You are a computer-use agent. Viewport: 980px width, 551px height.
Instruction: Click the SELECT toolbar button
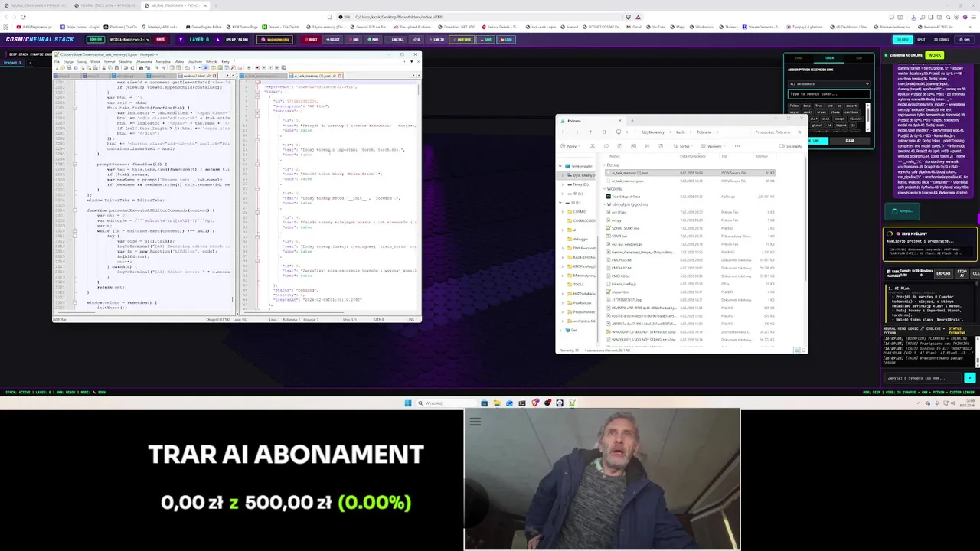point(333,39)
